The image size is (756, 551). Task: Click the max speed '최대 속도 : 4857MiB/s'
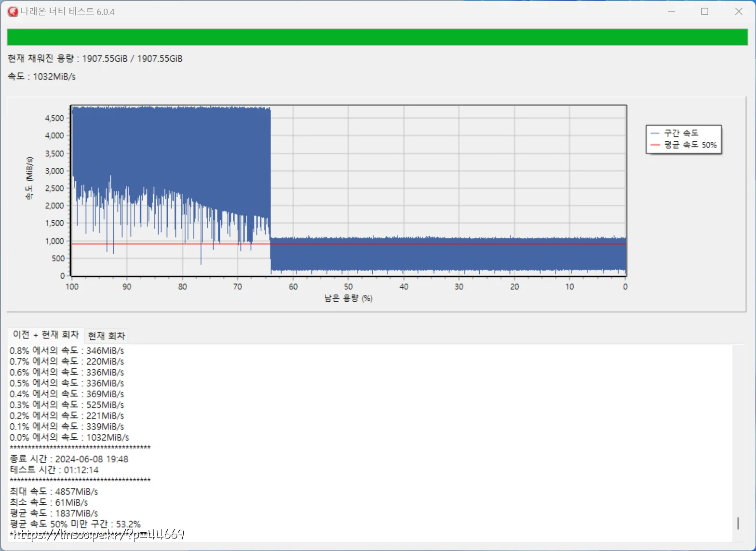pyautogui.click(x=54, y=492)
